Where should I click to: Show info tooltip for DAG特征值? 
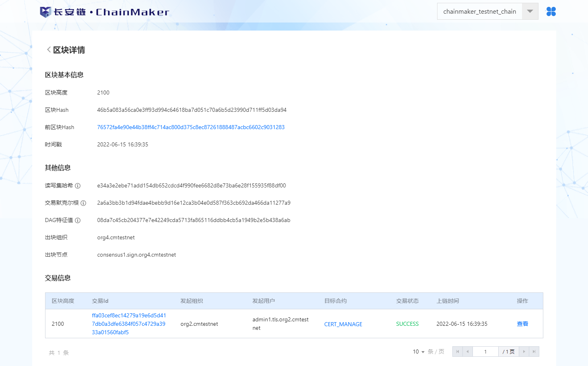(78, 220)
